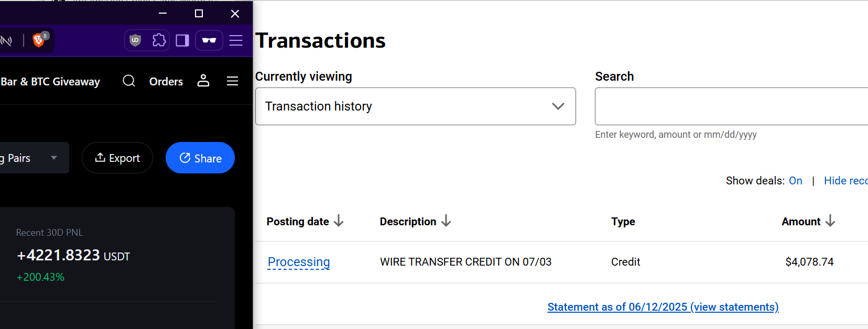Expand the Transaction history dropdown
This screenshot has width=868, height=329.
click(x=415, y=106)
